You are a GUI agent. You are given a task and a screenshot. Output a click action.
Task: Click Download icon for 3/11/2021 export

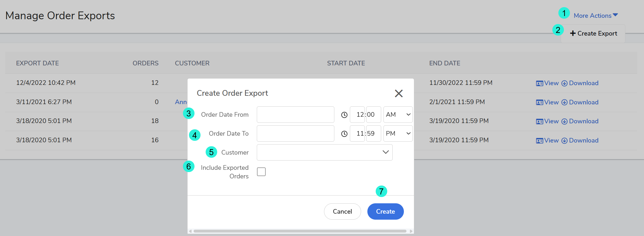564,103
